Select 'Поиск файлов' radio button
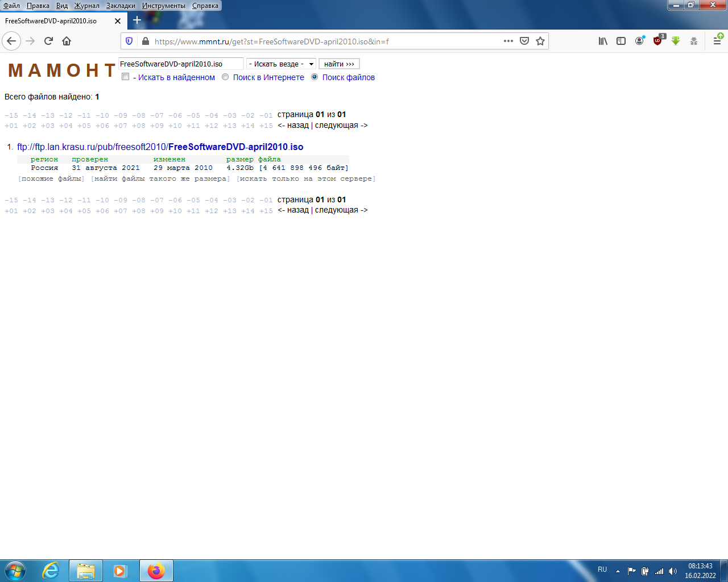This screenshot has width=728, height=582. tap(315, 77)
